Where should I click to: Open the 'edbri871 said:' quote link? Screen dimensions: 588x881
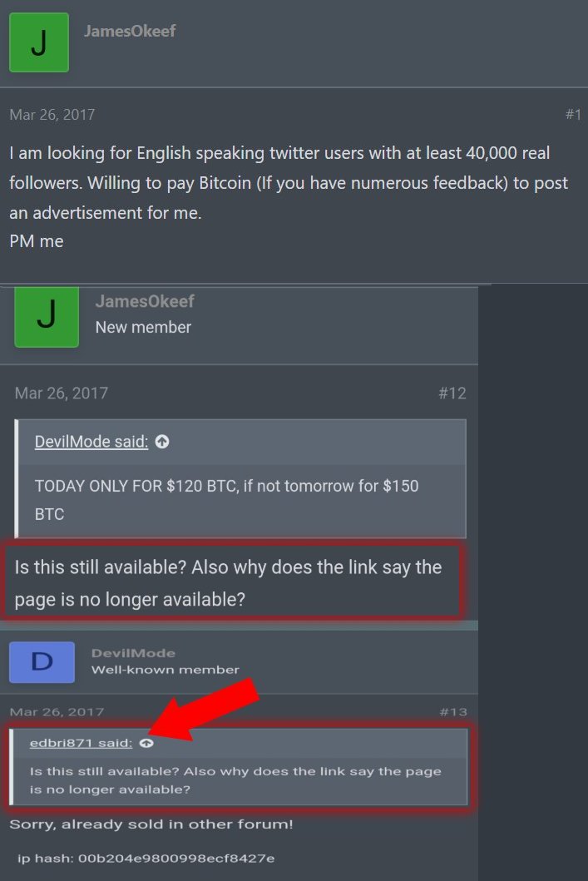(x=81, y=744)
